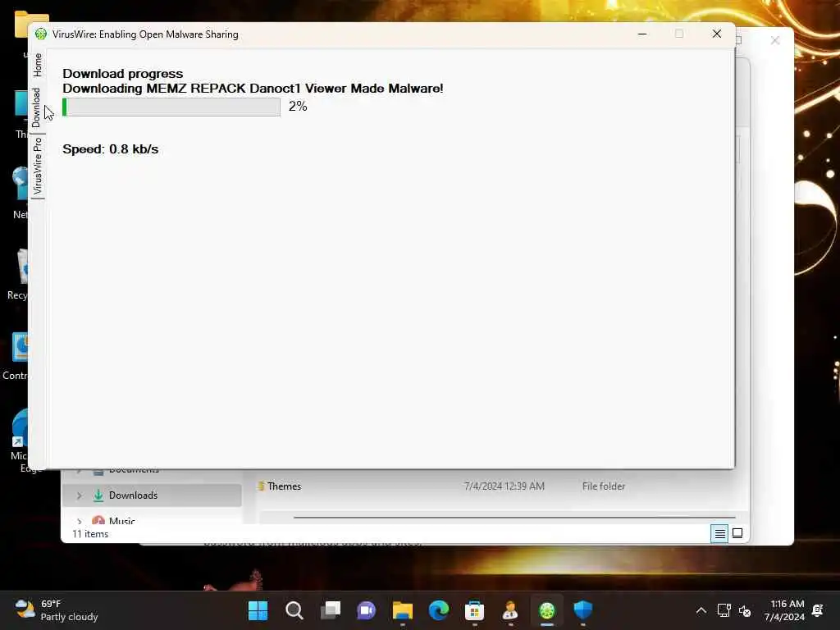Click the Downloads green arrow icon
840x630 pixels.
(98, 495)
